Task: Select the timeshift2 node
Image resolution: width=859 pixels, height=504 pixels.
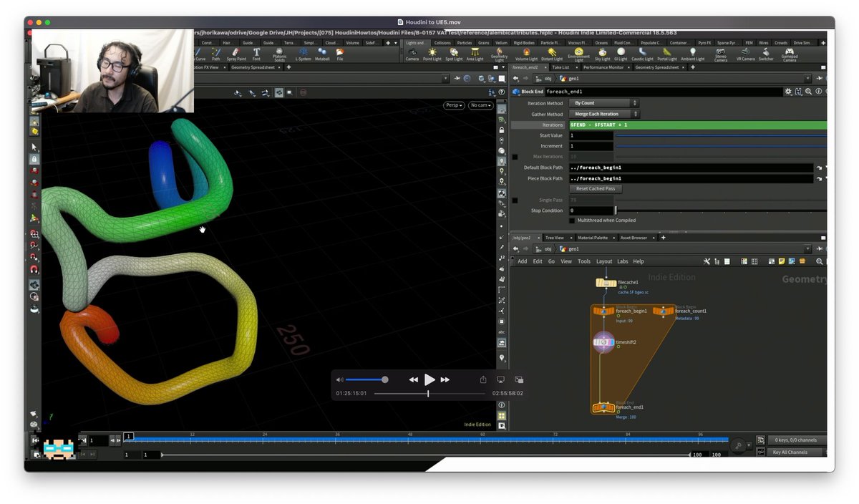Action: click(x=603, y=342)
